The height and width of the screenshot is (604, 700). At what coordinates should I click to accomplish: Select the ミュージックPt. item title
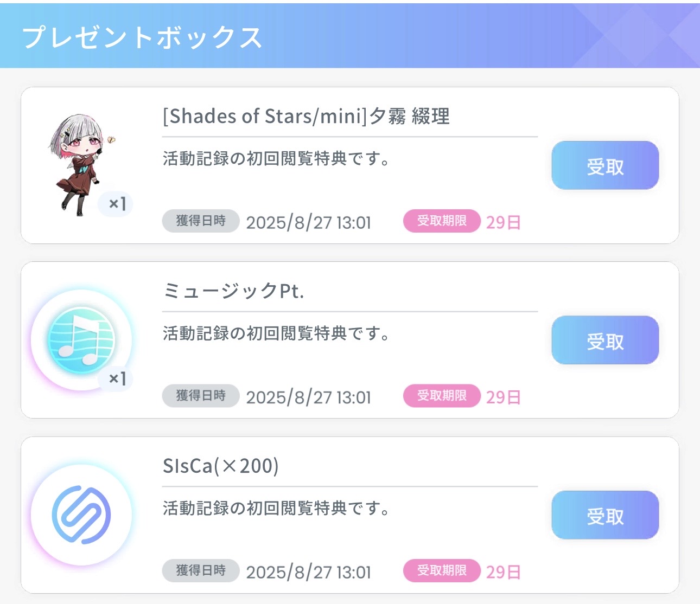click(x=233, y=292)
